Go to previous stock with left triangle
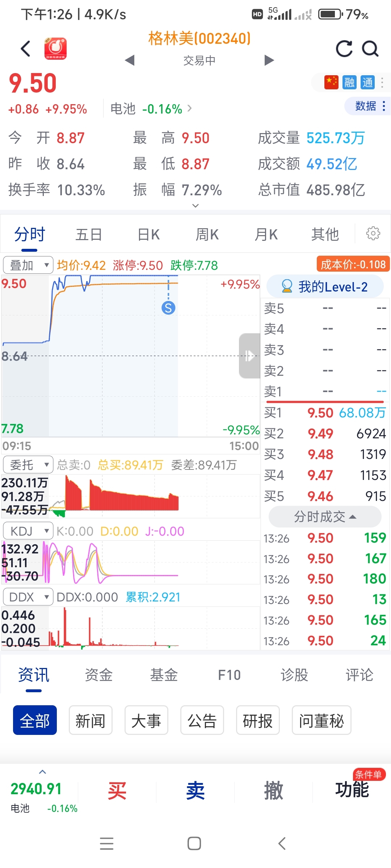 (x=130, y=60)
